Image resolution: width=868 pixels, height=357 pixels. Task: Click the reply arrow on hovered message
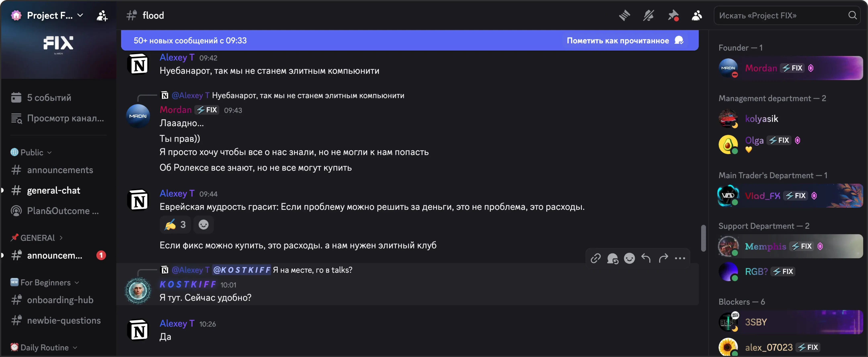pos(646,258)
